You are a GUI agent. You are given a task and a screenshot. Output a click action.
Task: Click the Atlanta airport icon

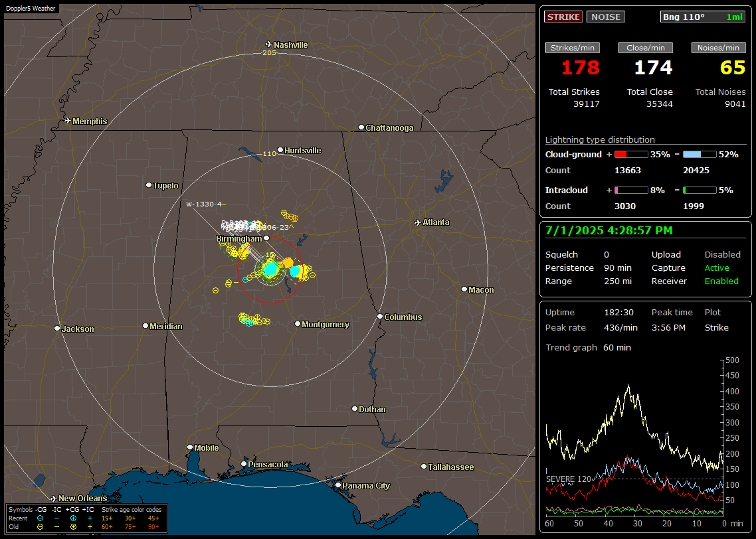[418, 222]
